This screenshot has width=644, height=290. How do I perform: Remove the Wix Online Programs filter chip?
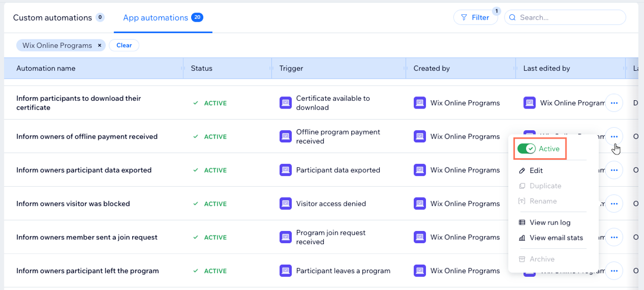pyautogui.click(x=100, y=45)
